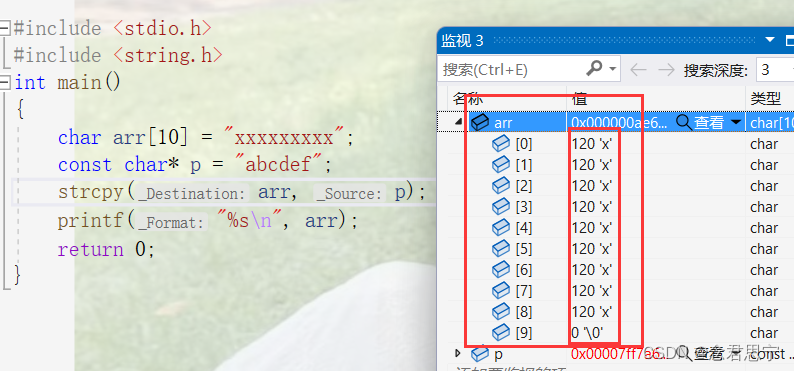
Task: Go to previous search result arrow
Action: pyautogui.click(x=638, y=69)
